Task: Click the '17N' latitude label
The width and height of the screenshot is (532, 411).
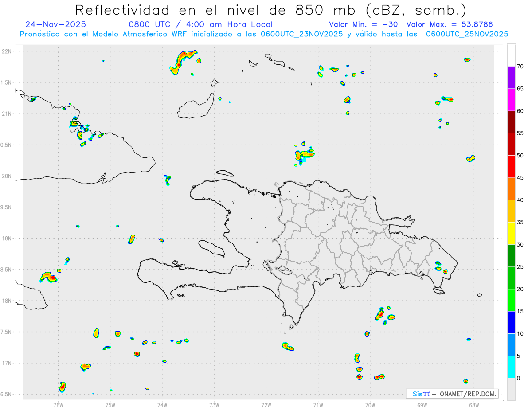Action: pos(7,363)
